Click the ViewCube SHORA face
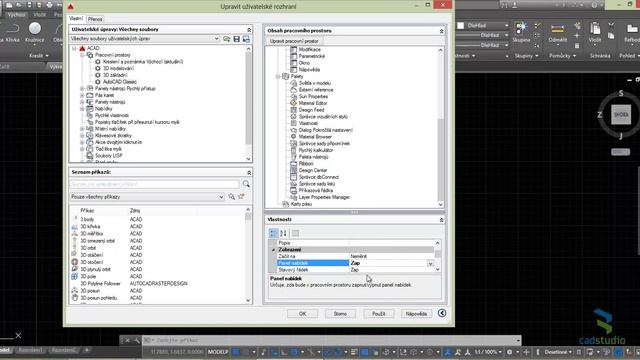The image size is (640, 360). click(620, 115)
